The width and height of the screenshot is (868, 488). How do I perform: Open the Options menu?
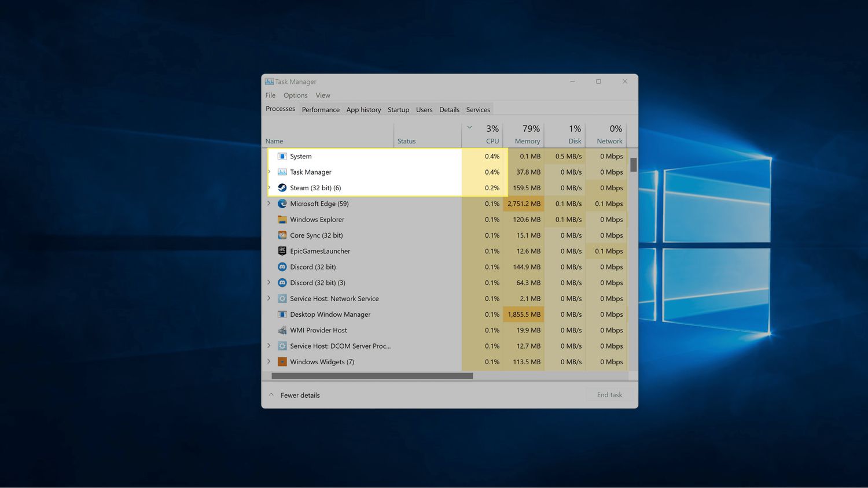[295, 95]
